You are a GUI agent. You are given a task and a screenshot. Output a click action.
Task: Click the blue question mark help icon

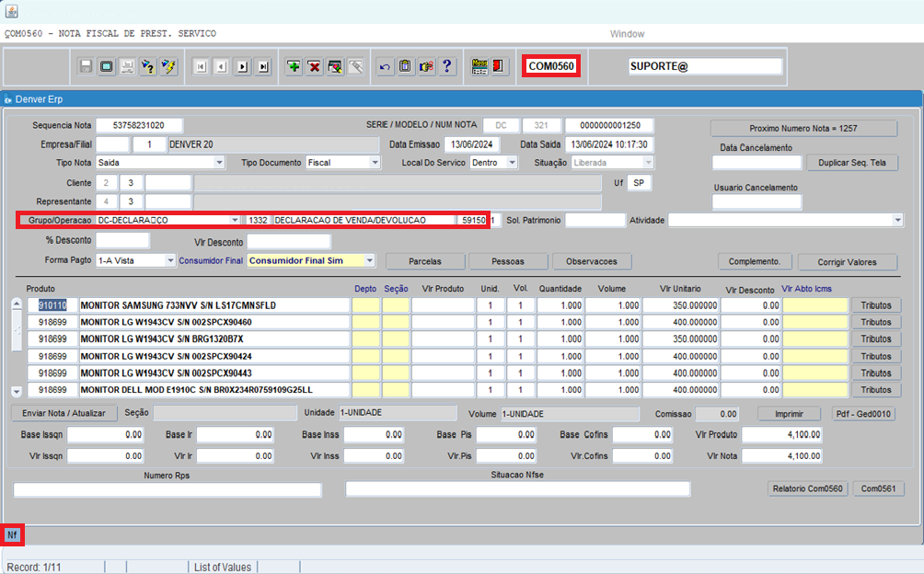point(446,66)
